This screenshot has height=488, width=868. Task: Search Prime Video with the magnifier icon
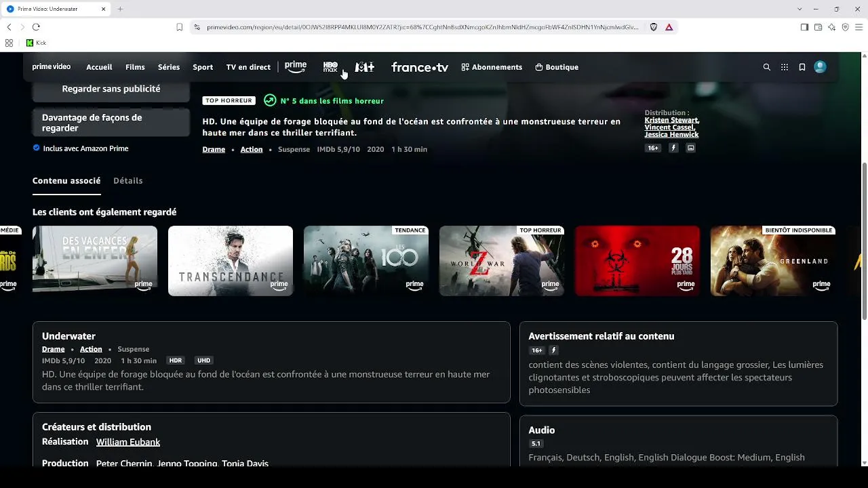(767, 67)
